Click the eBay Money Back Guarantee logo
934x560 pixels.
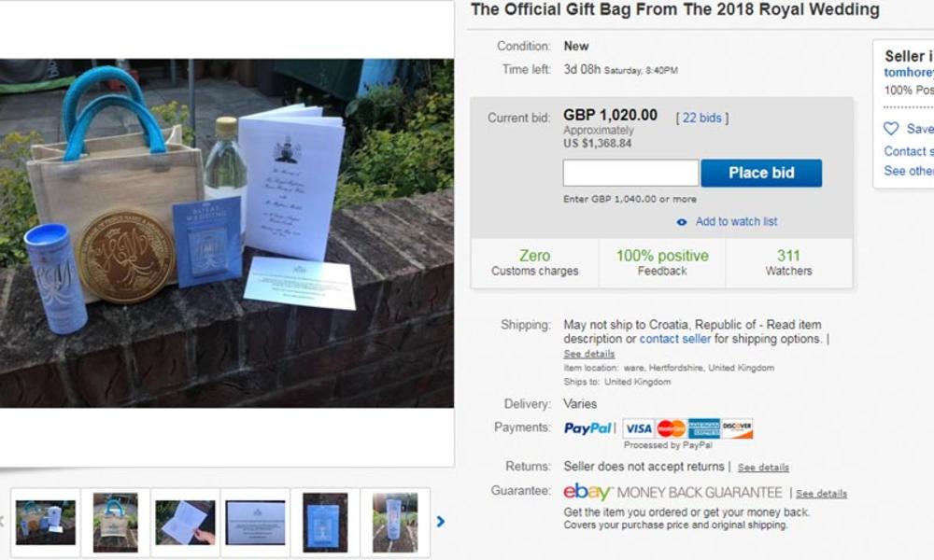(672, 493)
